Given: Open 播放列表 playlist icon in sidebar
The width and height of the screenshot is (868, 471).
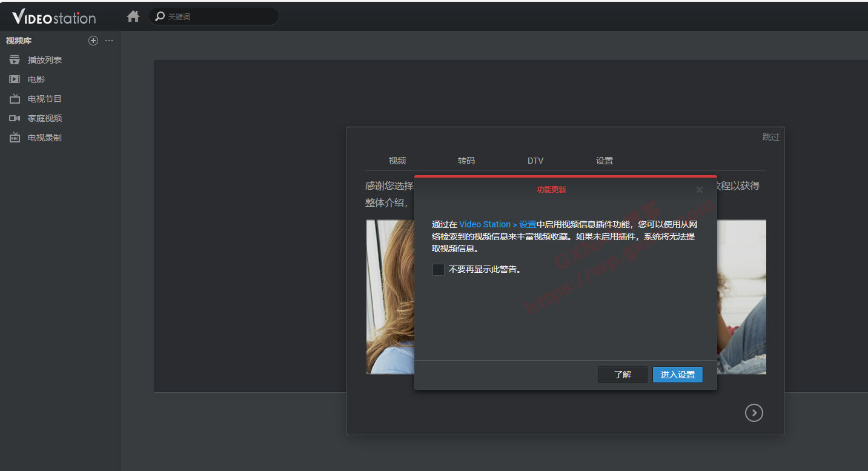Looking at the screenshot, I should click(x=15, y=60).
